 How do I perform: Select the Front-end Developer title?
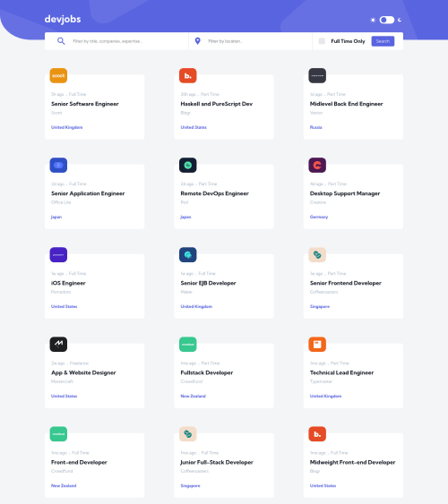(79, 462)
